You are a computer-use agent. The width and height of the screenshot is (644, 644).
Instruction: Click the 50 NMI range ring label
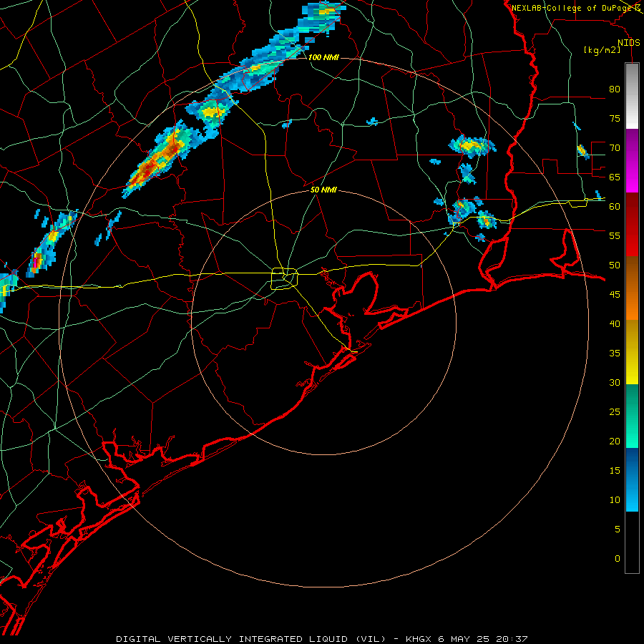[323, 190]
